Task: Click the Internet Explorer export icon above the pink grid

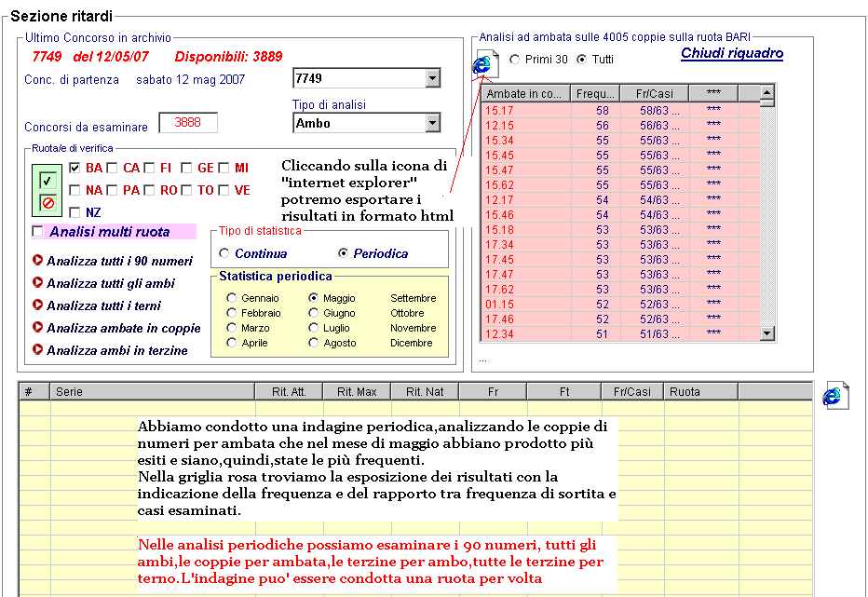Action: [x=485, y=64]
